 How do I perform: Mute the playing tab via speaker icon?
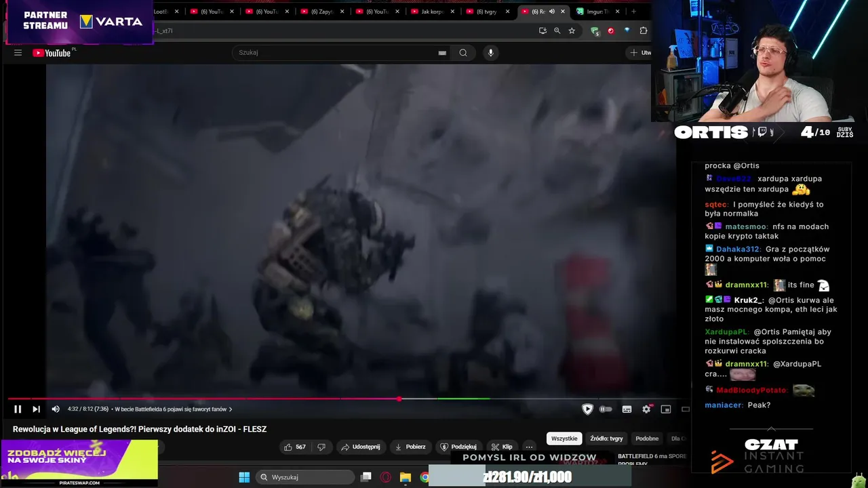(551, 12)
